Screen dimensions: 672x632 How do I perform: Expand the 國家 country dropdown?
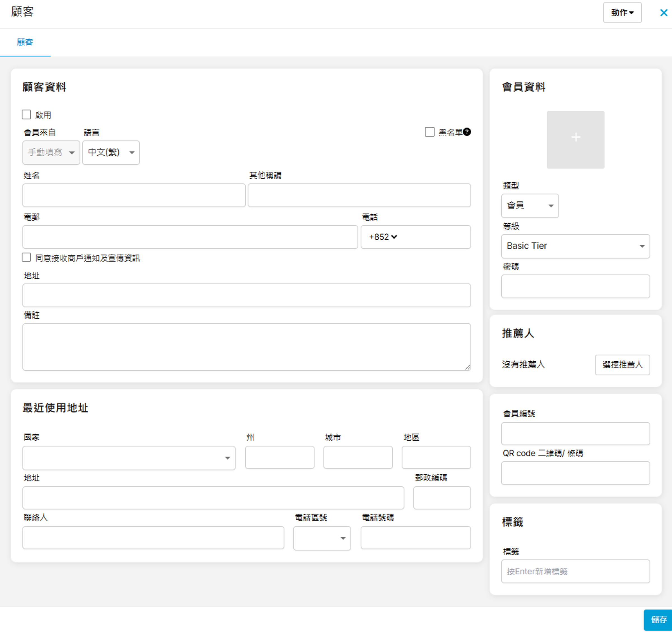pyautogui.click(x=129, y=458)
